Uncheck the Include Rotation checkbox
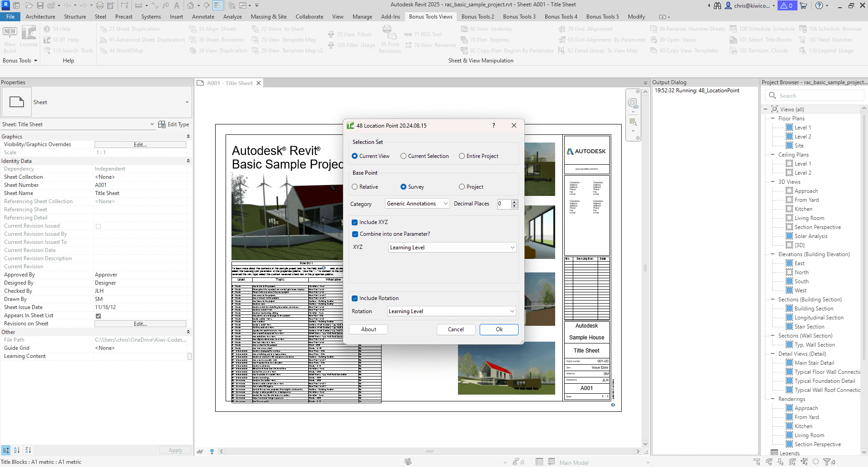Viewport: 868px width, 467px height. coord(355,298)
